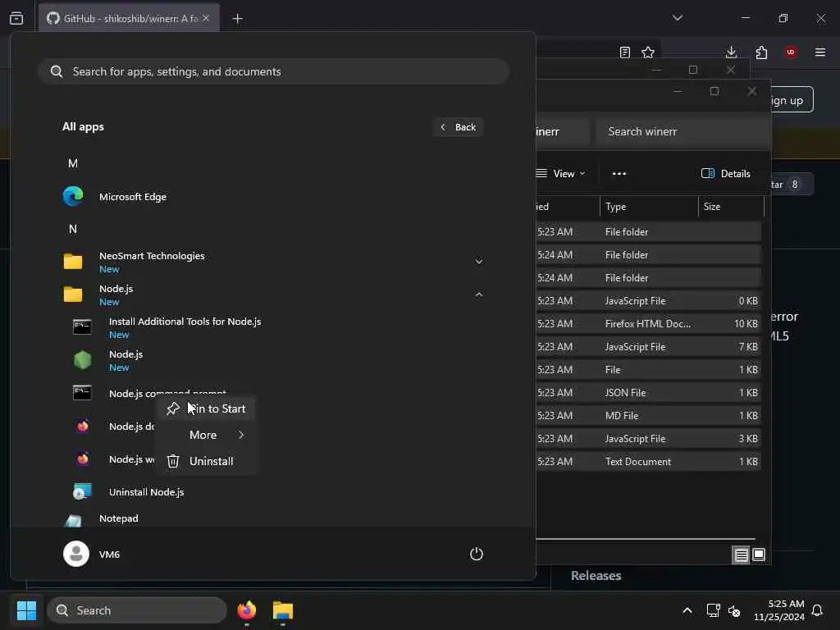
Task: Open the More submenu in context menu
Action: [x=206, y=435]
